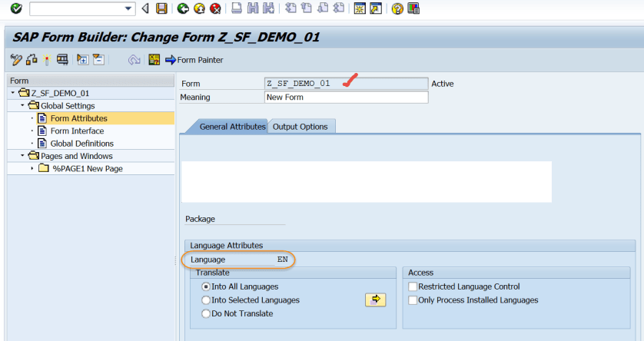Screen dimensions: 644x341
Task: Click the Meaning field containing New Form
Action: tap(347, 98)
